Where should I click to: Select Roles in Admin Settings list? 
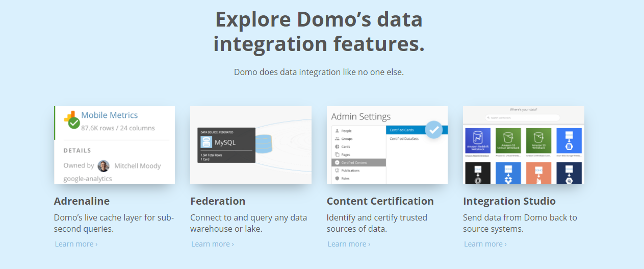[359, 179]
